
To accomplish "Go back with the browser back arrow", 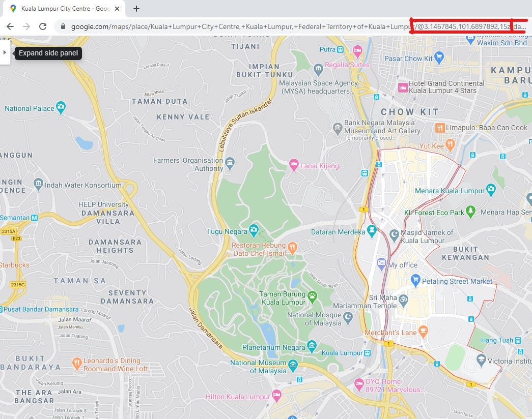I will [10, 26].
